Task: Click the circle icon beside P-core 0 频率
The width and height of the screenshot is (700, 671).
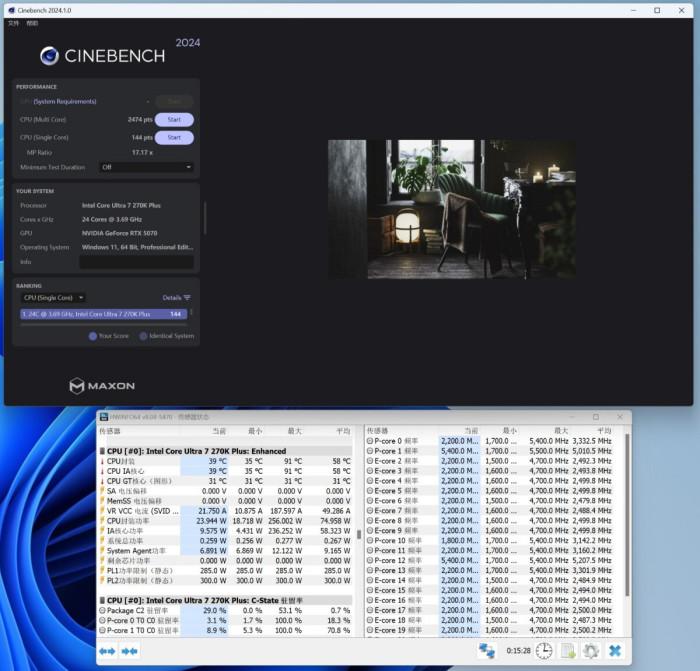Action: coord(370,441)
